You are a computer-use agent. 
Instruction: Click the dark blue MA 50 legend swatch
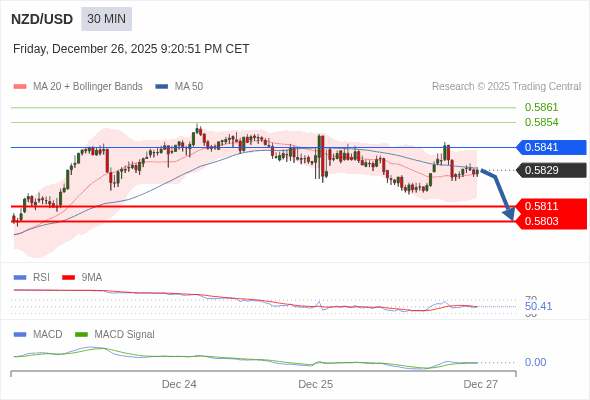(x=162, y=87)
